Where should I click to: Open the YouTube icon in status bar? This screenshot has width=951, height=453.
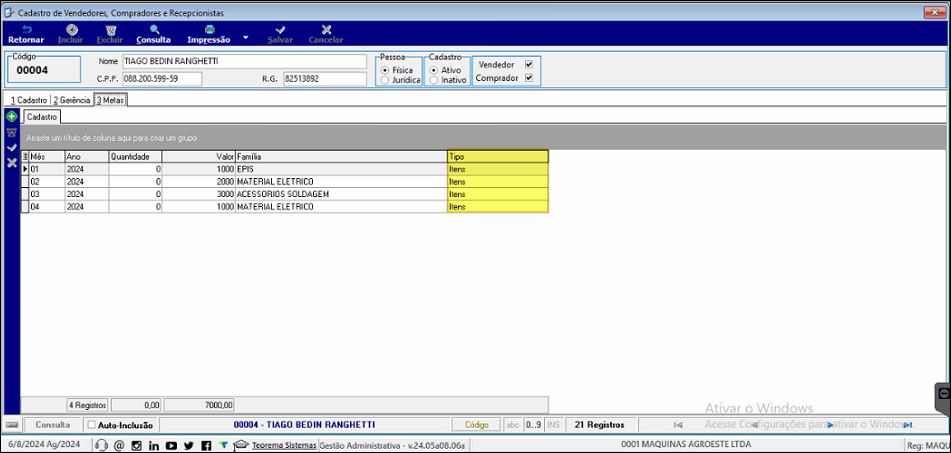[x=171, y=446]
